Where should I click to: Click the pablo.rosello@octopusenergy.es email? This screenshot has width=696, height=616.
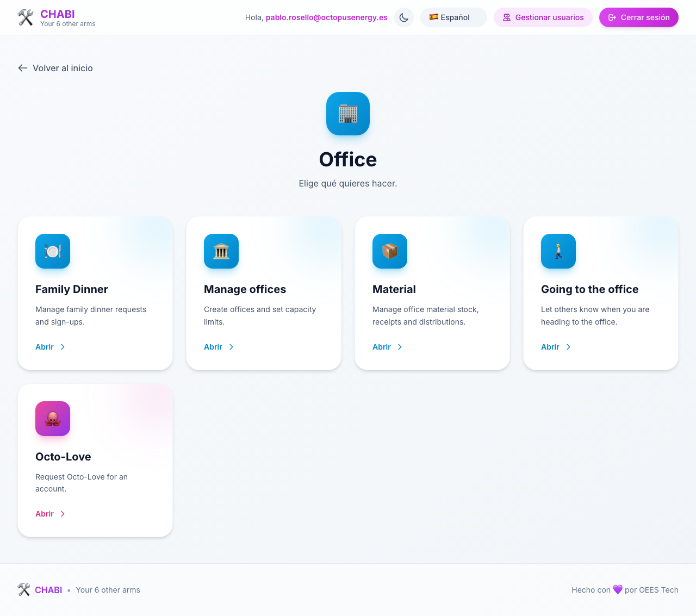[x=327, y=17]
